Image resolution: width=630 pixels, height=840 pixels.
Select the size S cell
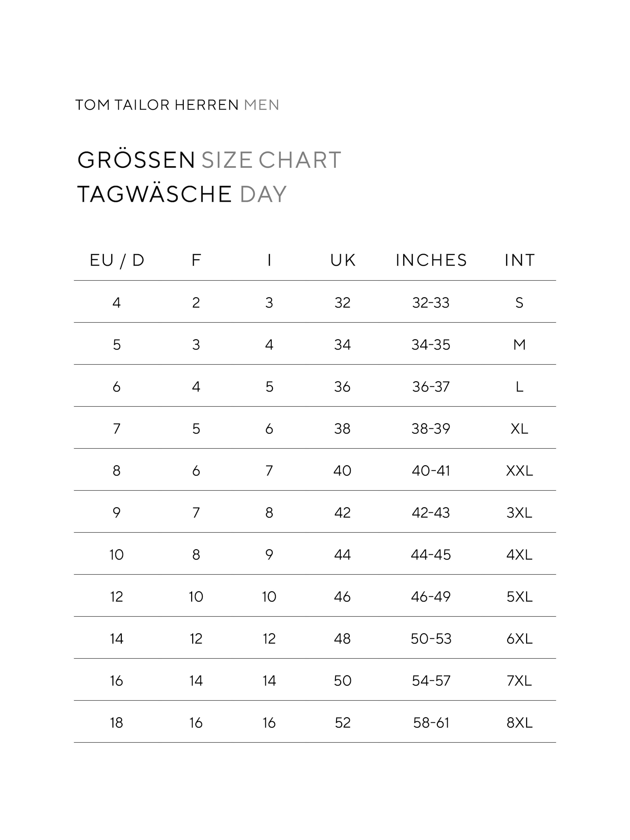[519, 303]
